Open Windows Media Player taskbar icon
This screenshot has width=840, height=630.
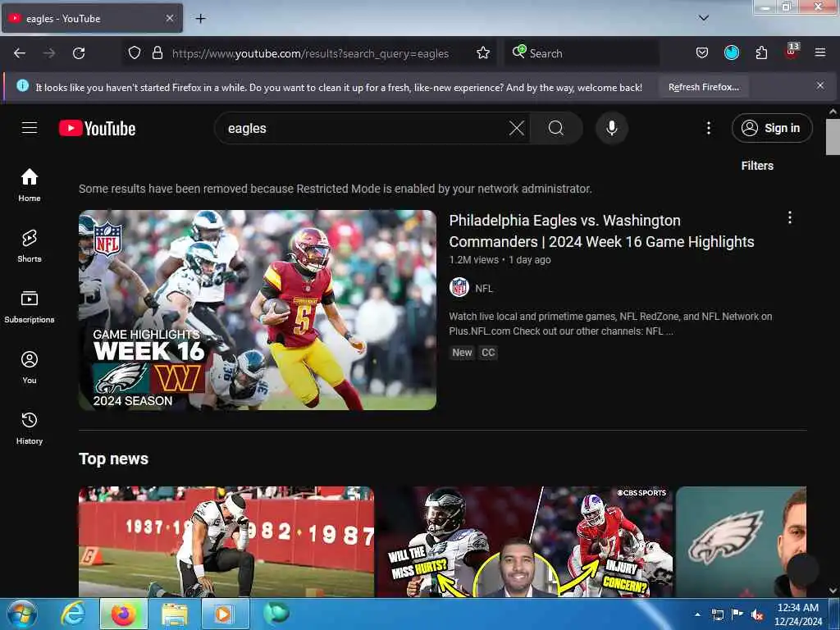click(225, 614)
